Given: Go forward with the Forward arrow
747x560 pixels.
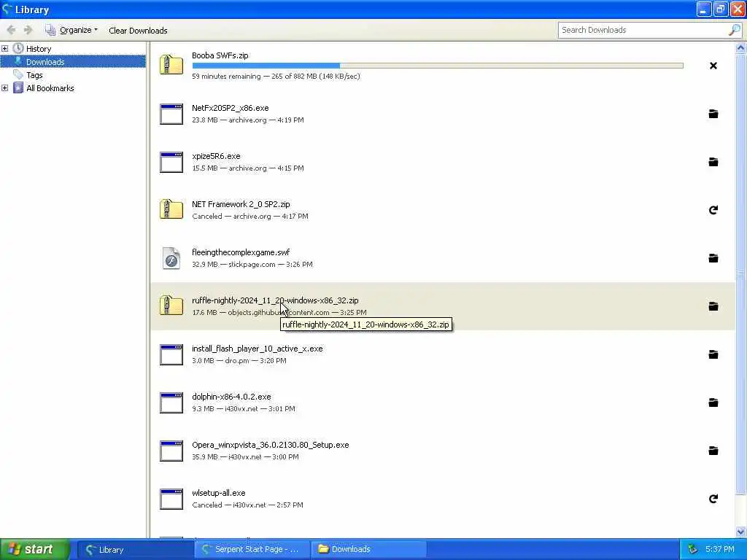Looking at the screenshot, I should 28,30.
